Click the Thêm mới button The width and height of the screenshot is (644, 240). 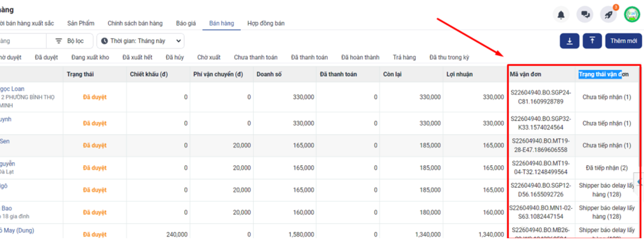pyautogui.click(x=623, y=41)
